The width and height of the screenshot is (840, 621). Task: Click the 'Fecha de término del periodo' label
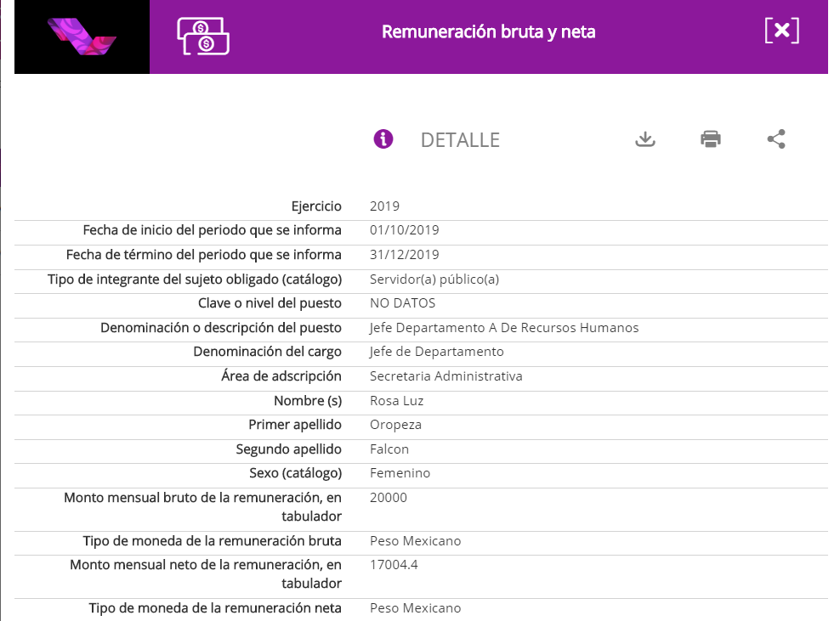point(203,255)
